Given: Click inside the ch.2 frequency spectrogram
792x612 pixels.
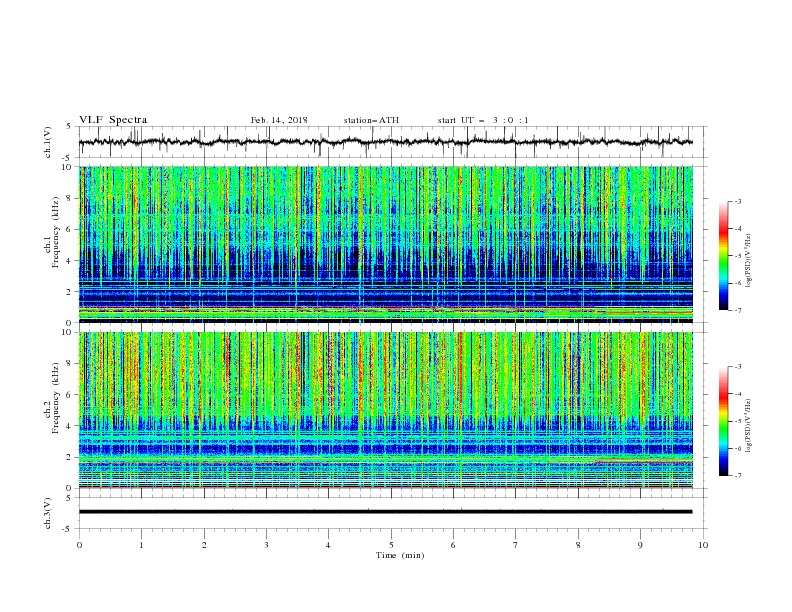Looking at the screenshot, I should (386, 410).
